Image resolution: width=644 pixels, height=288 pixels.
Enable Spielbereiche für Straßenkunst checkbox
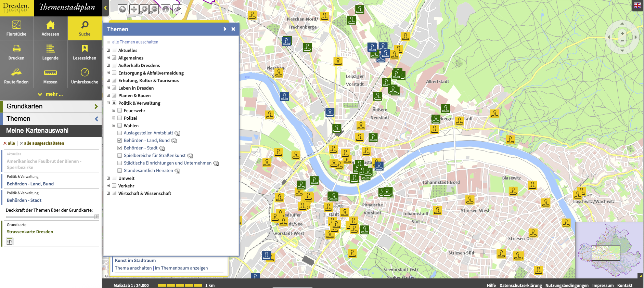point(120,156)
